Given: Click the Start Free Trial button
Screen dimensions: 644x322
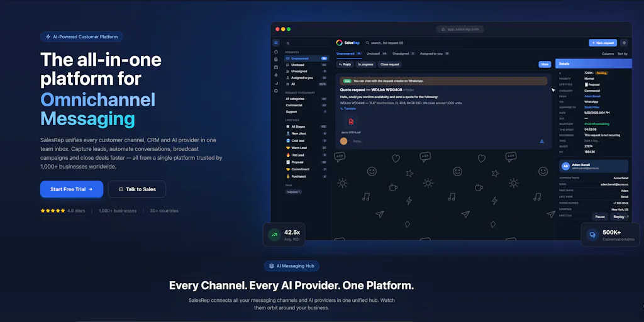Looking at the screenshot, I should [x=72, y=189].
